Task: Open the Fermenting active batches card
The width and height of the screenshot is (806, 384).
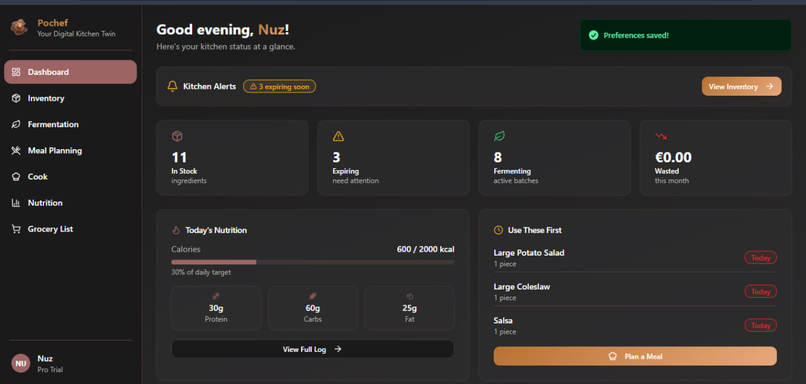Action: click(x=555, y=158)
